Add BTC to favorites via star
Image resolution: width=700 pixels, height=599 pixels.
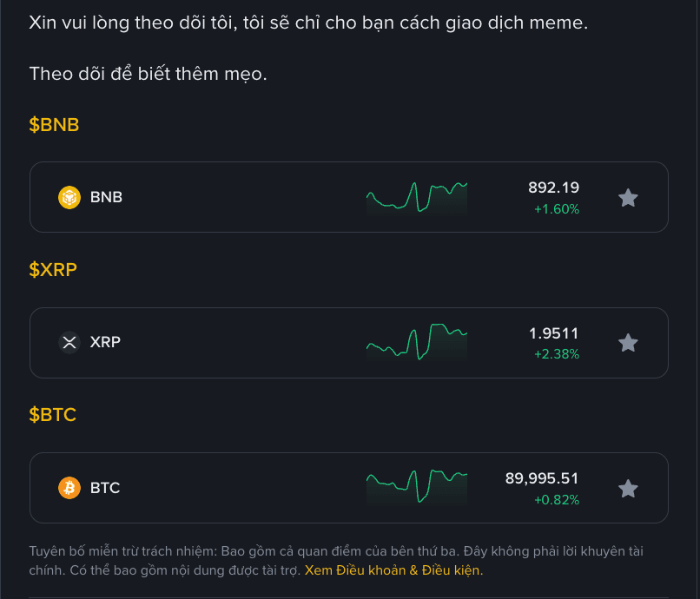pyautogui.click(x=628, y=489)
